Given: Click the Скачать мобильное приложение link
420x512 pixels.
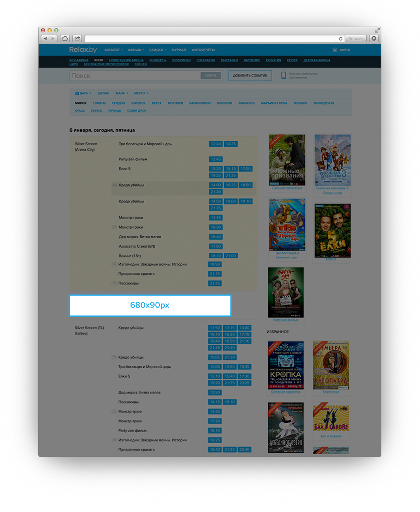Looking at the screenshot, I should click(x=303, y=76).
